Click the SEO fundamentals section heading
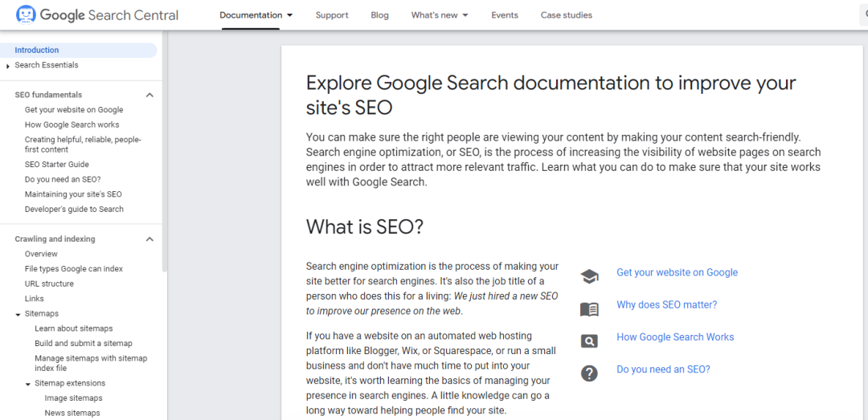The width and height of the screenshot is (868, 420). coord(49,95)
